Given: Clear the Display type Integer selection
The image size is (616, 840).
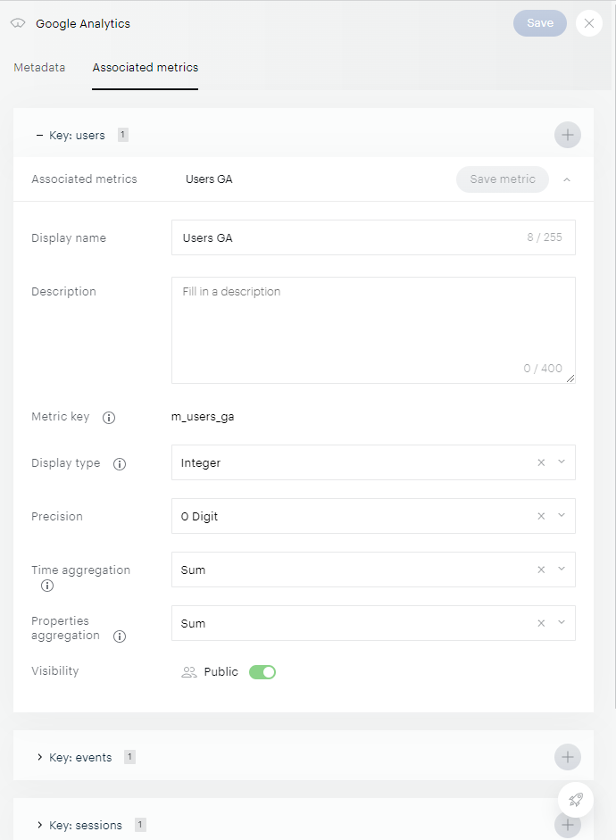Looking at the screenshot, I should pos(541,462).
